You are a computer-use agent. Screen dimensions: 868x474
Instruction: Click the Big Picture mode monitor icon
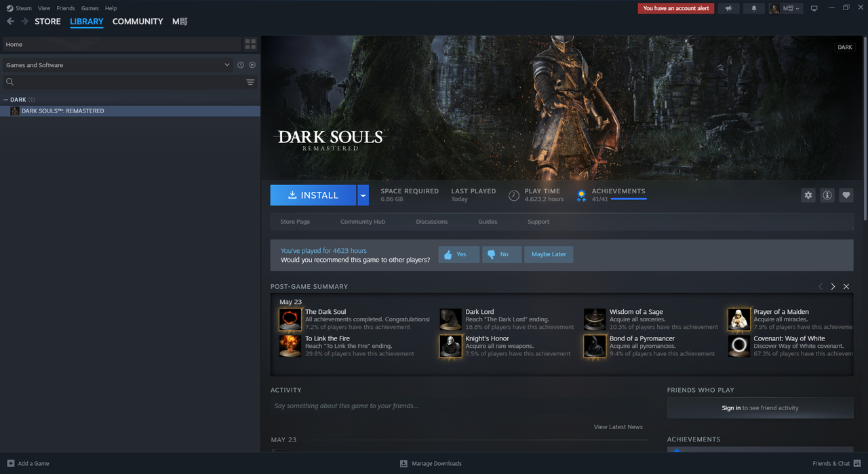[x=814, y=8]
